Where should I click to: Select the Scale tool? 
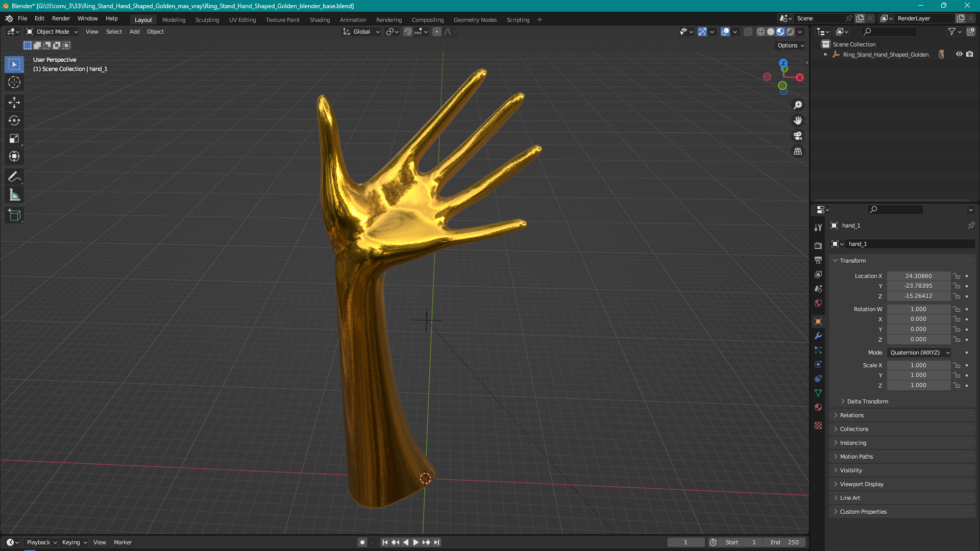click(x=14, y=139)
